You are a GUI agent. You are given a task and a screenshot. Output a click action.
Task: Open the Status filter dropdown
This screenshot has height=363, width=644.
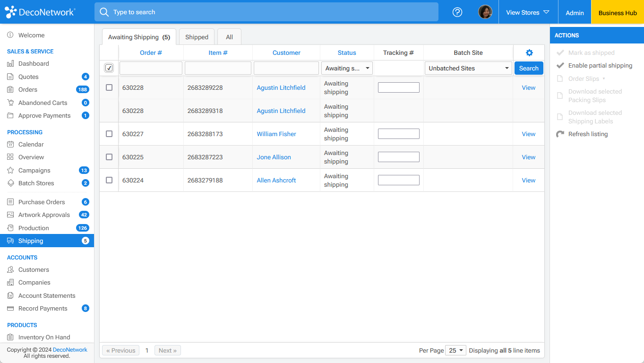pos(347,68)
